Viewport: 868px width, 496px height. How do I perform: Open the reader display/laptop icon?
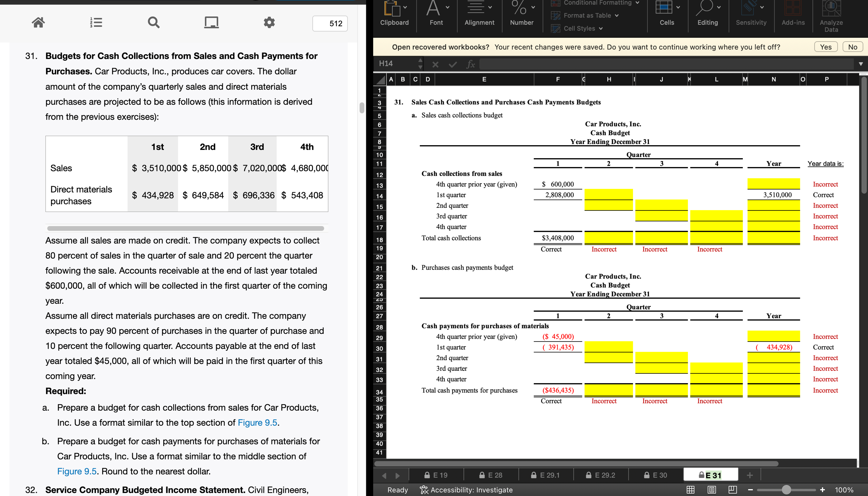tap(211, 22)
